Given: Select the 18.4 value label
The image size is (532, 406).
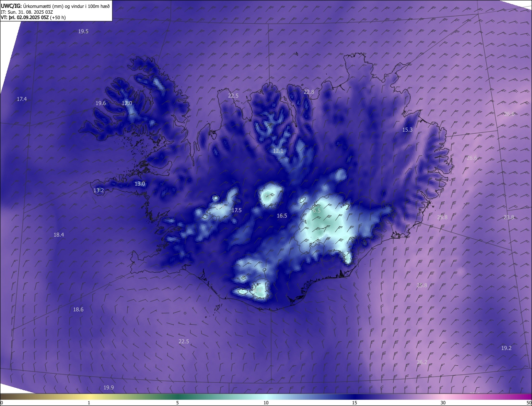Looking at the screenshot, I should coord(59,235).
